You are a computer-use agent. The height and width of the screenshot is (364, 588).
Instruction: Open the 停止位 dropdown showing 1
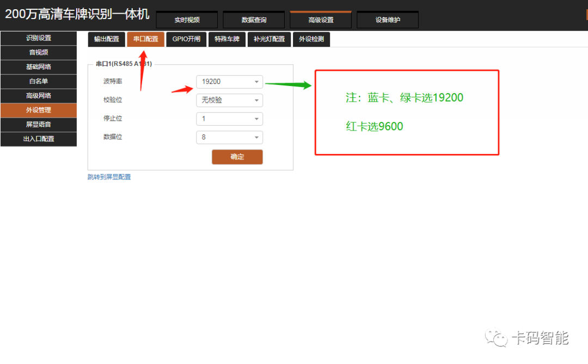[x=230, y=119]
